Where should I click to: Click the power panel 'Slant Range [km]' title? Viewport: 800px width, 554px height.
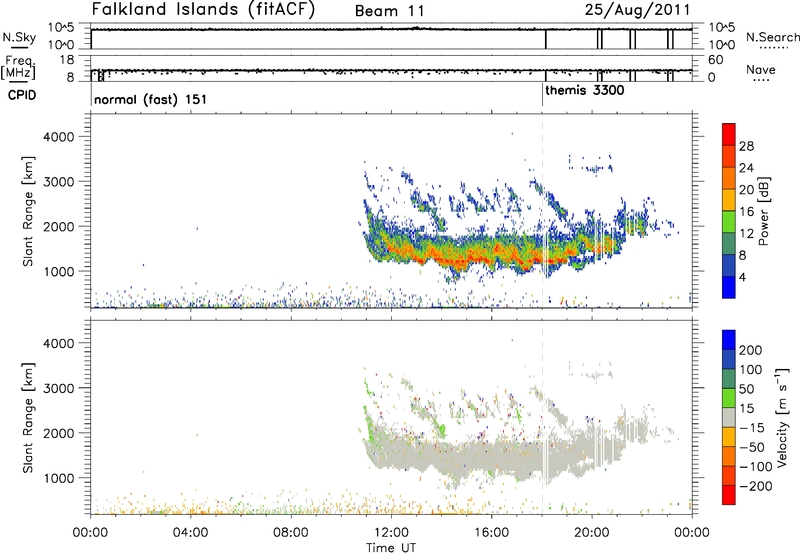tap(29, 211)
